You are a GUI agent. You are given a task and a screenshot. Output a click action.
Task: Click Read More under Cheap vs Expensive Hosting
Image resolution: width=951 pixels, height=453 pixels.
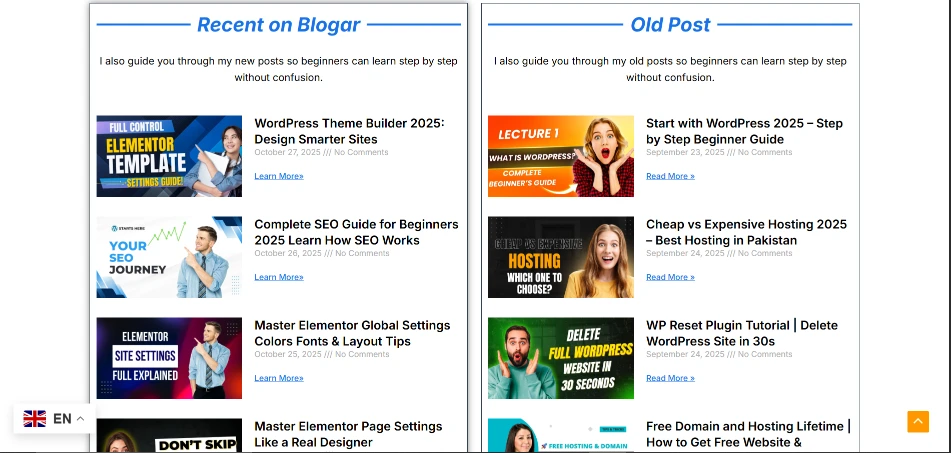[x=670, y=277]
